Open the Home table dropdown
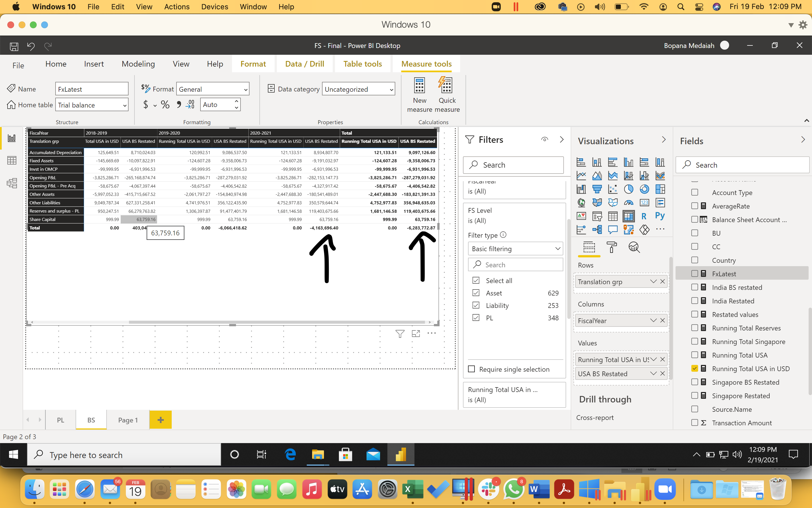812x508 pixels. (x=92, y=105)
